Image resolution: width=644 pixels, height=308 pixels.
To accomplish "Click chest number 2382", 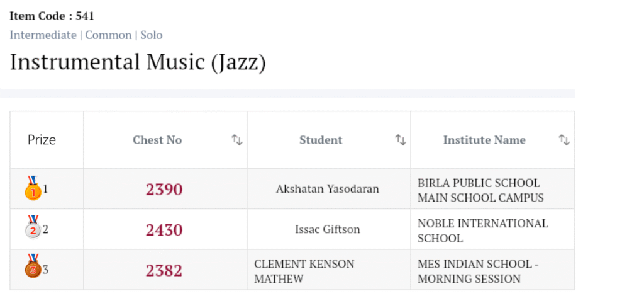I will tap(164, 270).
